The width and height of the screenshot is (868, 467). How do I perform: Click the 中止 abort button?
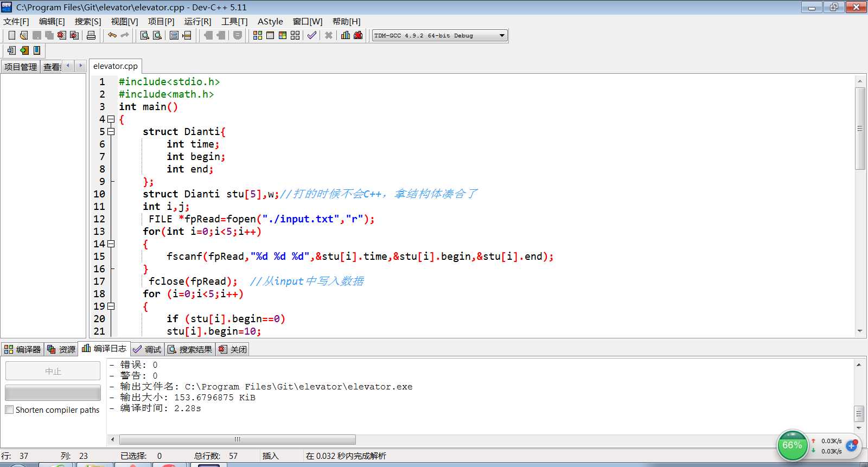pyautogui.click(x=53, y=371)
